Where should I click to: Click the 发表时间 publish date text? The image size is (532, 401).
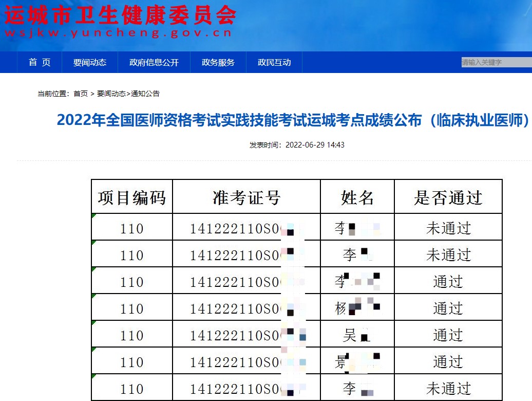point(297,145)
